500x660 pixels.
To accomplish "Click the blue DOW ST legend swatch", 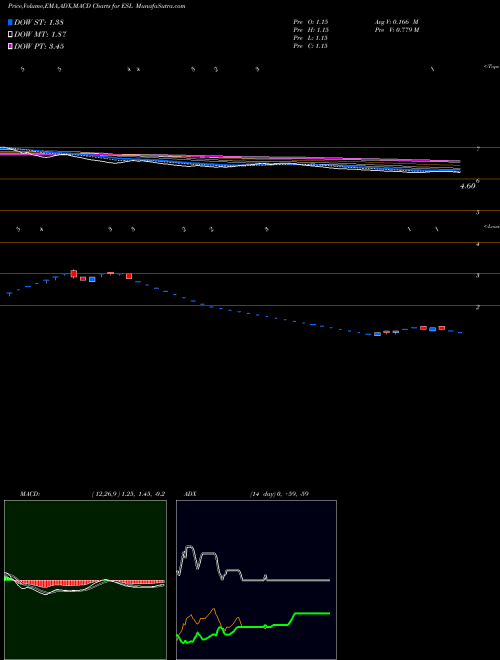I will click(x=10, y=22).
